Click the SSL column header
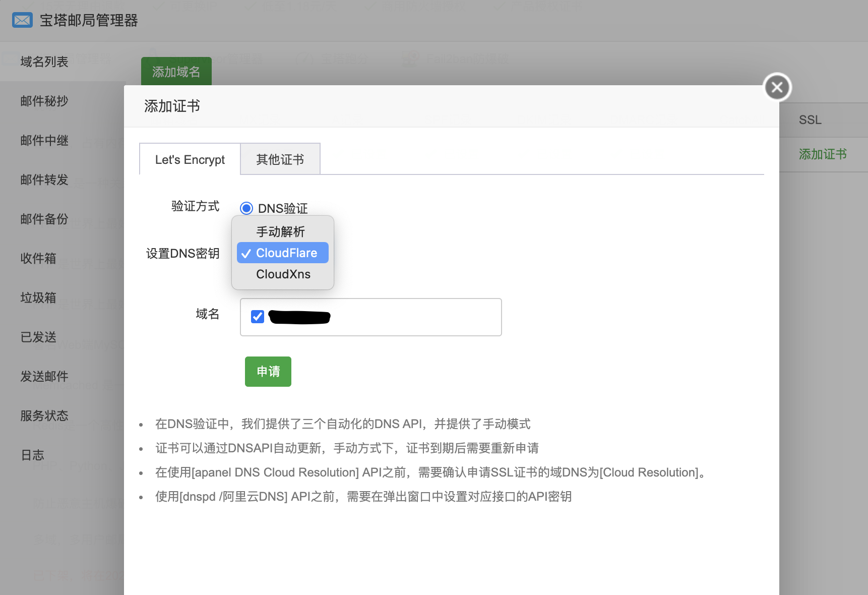 pyautogui.click(x=810, y=120)
